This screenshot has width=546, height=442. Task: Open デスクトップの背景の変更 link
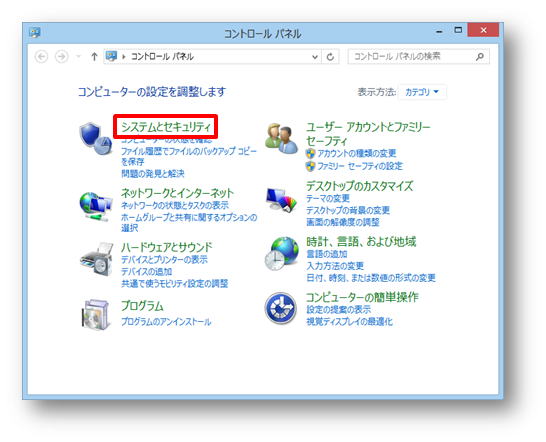click(348, 210)
